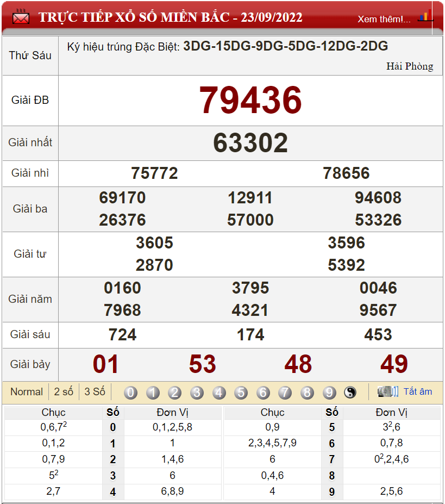This screenshot has width=445, height=504.
Task: Click fifth prize number 3795
Action: pos(250,288)
